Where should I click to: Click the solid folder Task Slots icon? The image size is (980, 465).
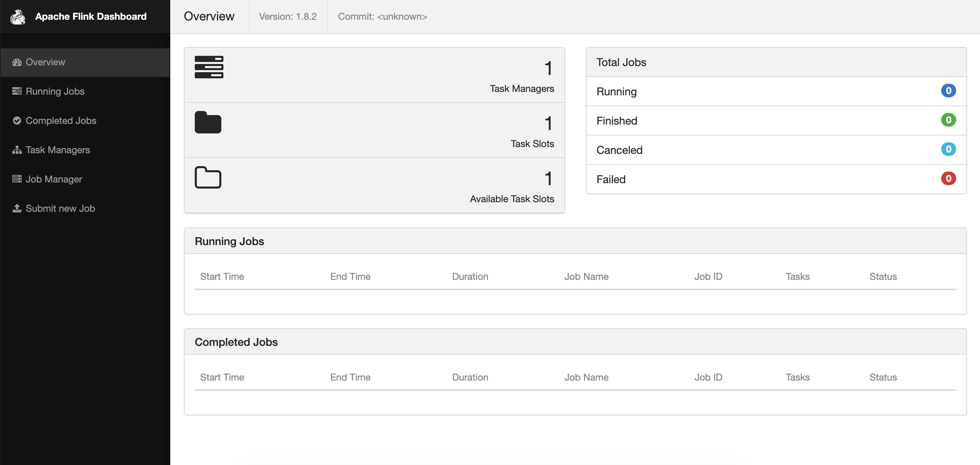pyautogui.click(x=208, y=123)
